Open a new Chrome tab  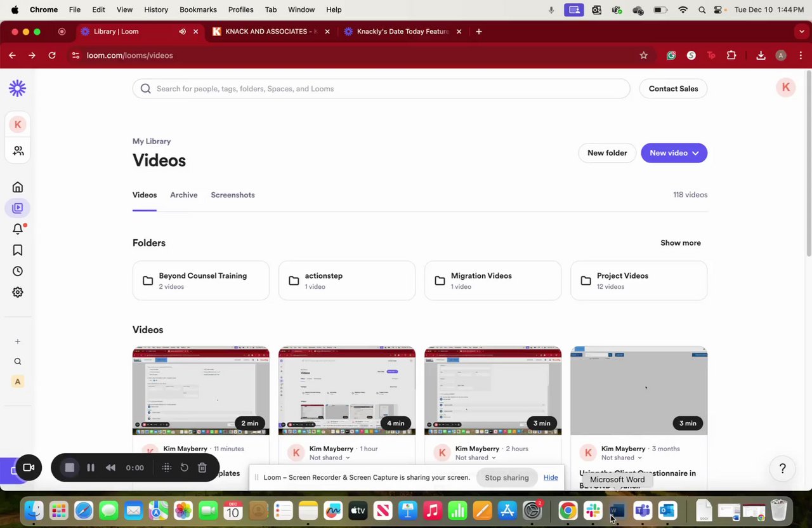(478, 31)
